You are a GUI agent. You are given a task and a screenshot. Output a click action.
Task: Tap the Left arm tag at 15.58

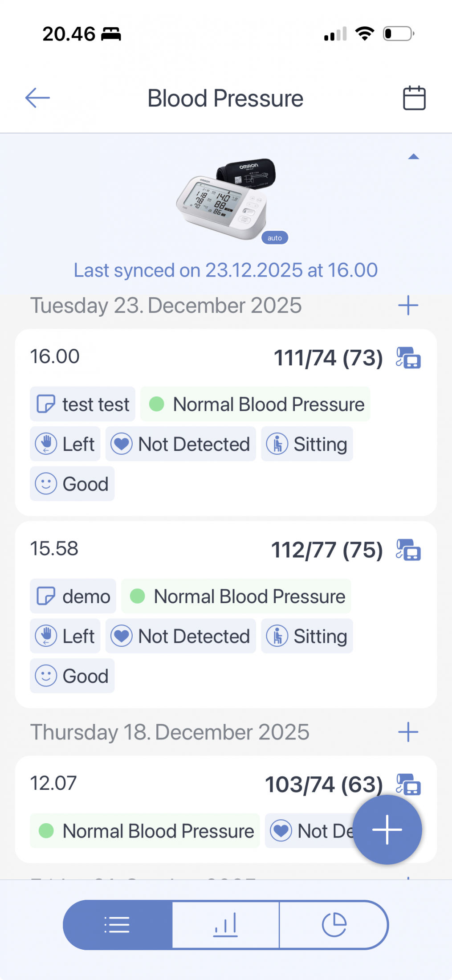65,636
